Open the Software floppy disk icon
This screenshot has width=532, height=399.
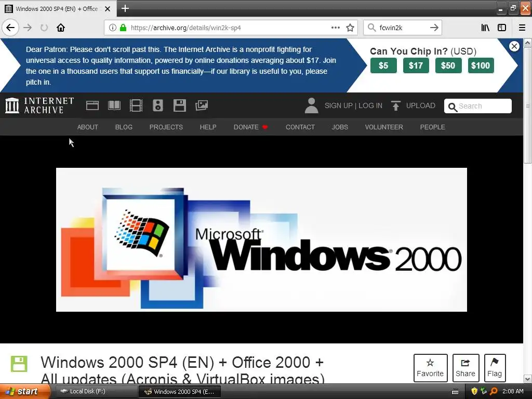179,105
